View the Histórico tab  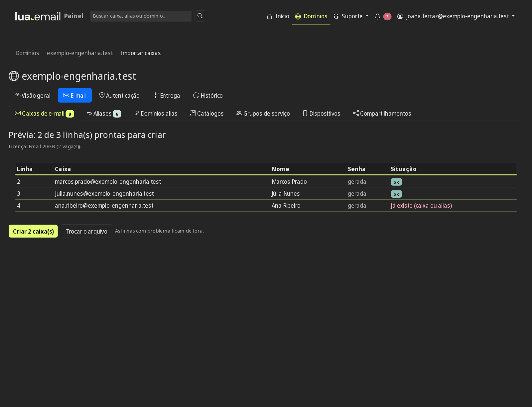click(x=208, y=95)
